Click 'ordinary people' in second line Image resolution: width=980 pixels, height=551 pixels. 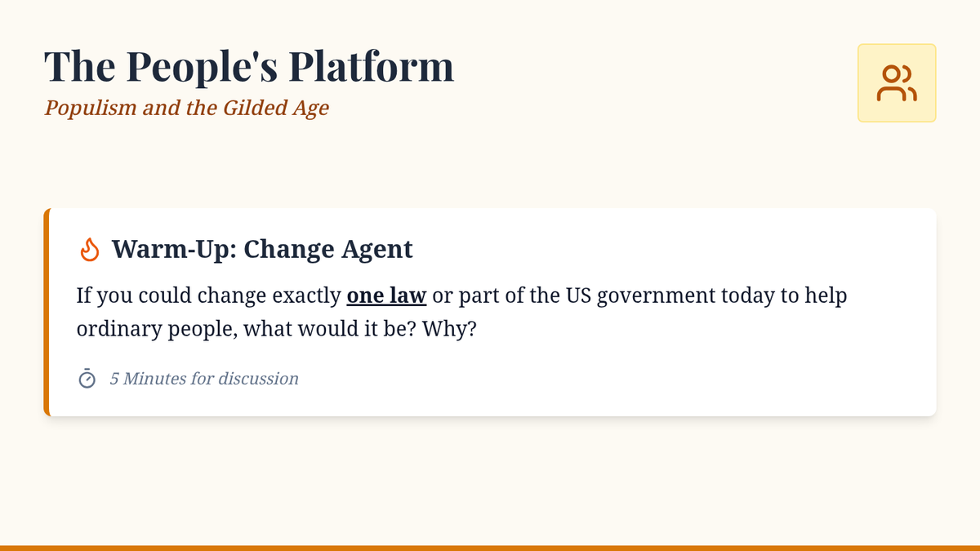tap(156, 329)
